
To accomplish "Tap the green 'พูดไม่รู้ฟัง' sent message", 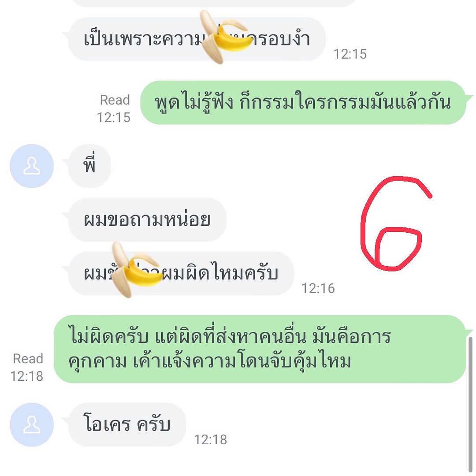I will pyautogui.click(x=303, y=103).
